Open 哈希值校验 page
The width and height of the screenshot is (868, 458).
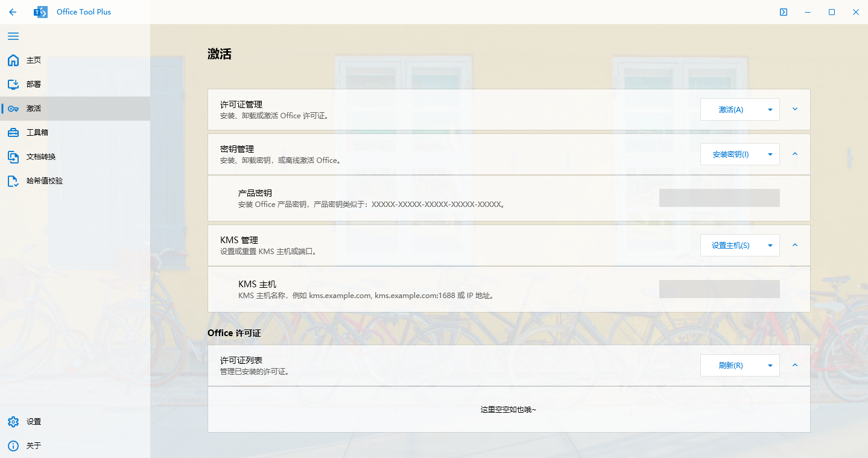[75, 181]
